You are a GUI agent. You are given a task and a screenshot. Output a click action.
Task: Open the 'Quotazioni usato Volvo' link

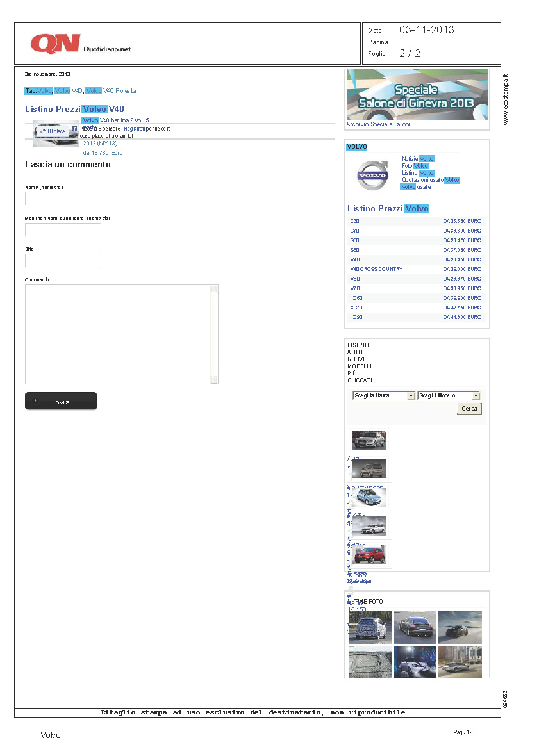coord(431,180)
